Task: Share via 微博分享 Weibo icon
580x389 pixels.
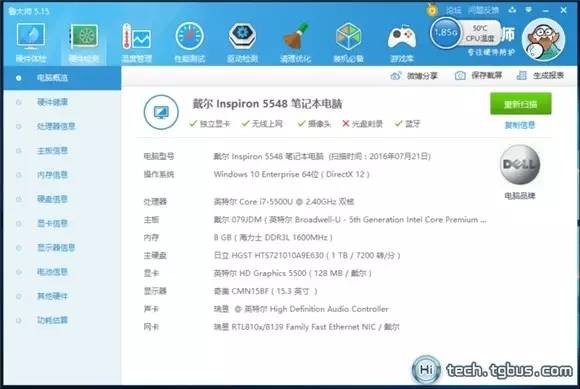Action: [414, 76]
